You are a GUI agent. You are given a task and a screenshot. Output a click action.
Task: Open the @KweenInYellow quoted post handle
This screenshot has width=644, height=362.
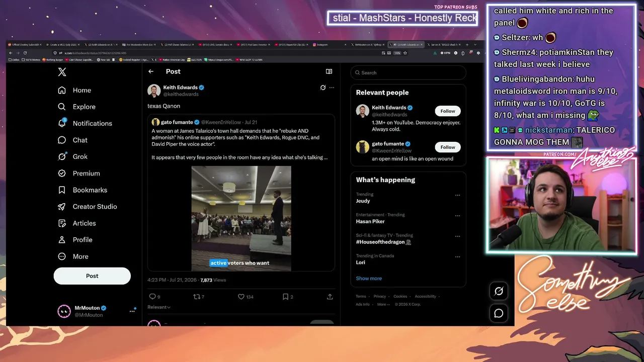pos(221,122)
